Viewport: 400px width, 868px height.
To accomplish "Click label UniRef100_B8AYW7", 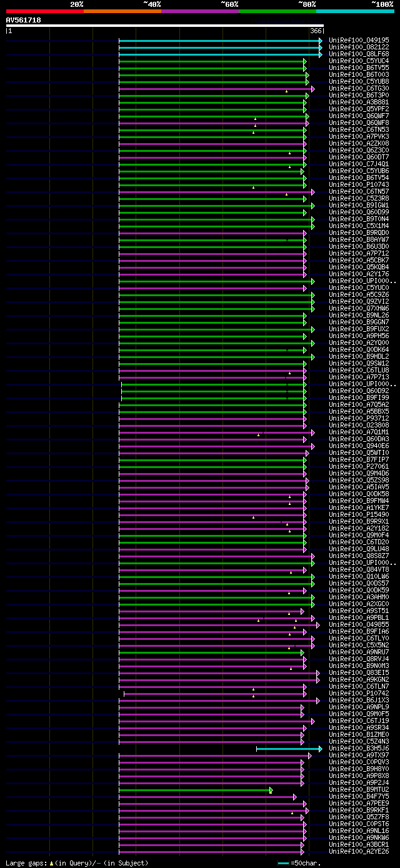I will (x=359, y=239).
